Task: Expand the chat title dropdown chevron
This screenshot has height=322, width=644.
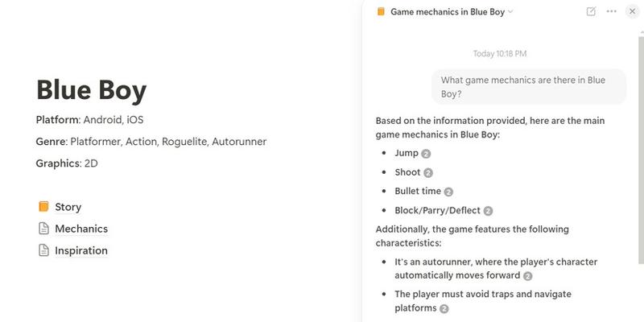Action: (x=510, y=12)
